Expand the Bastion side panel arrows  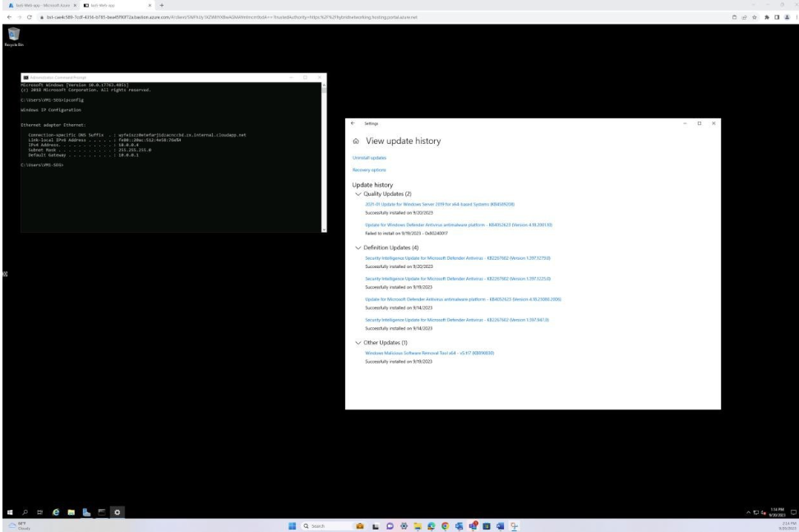(x=5, y=274)
